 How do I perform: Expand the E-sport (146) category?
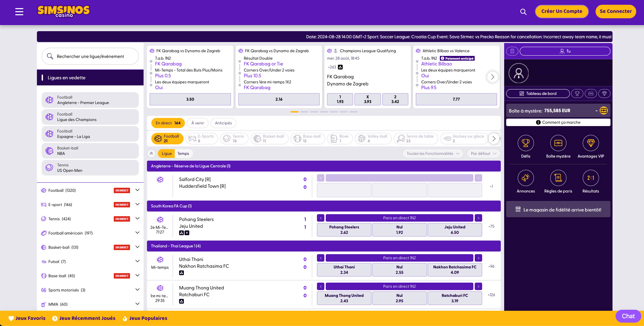click(x=137, y=204)
